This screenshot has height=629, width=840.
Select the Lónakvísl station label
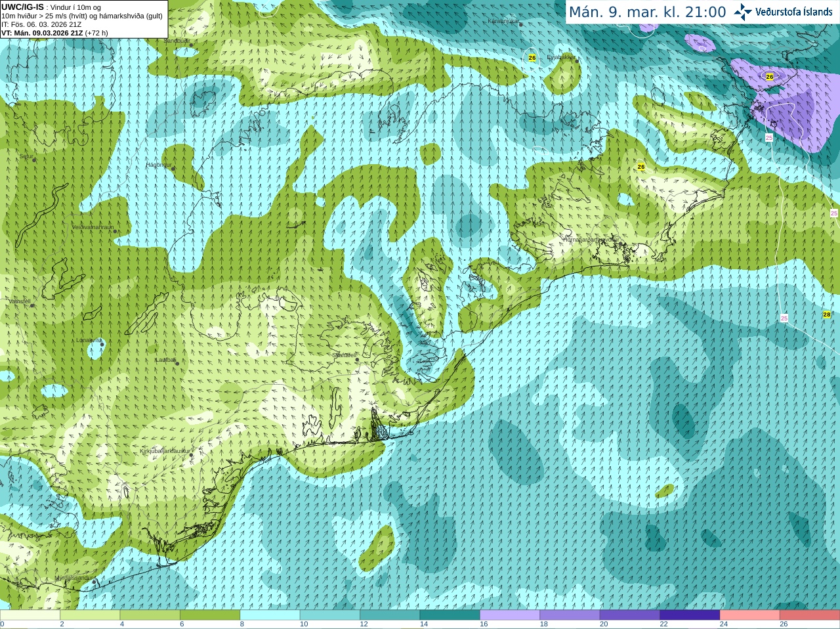click(89, 340)
